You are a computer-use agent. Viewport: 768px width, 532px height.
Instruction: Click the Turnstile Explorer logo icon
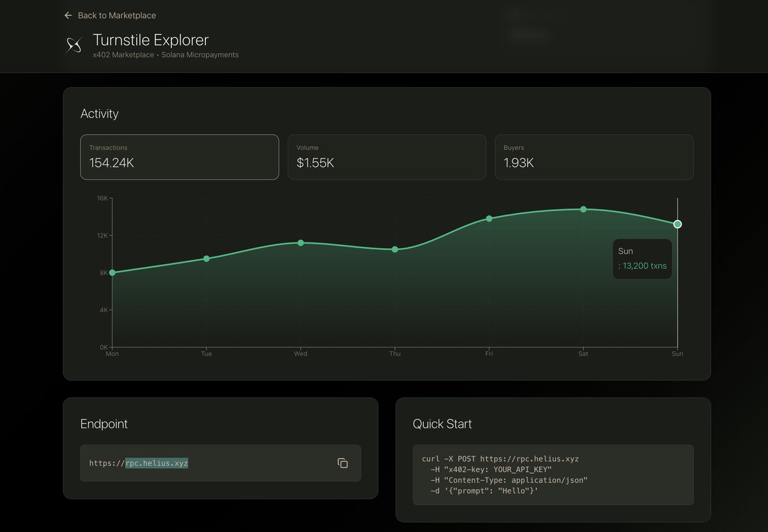(74, 45)
